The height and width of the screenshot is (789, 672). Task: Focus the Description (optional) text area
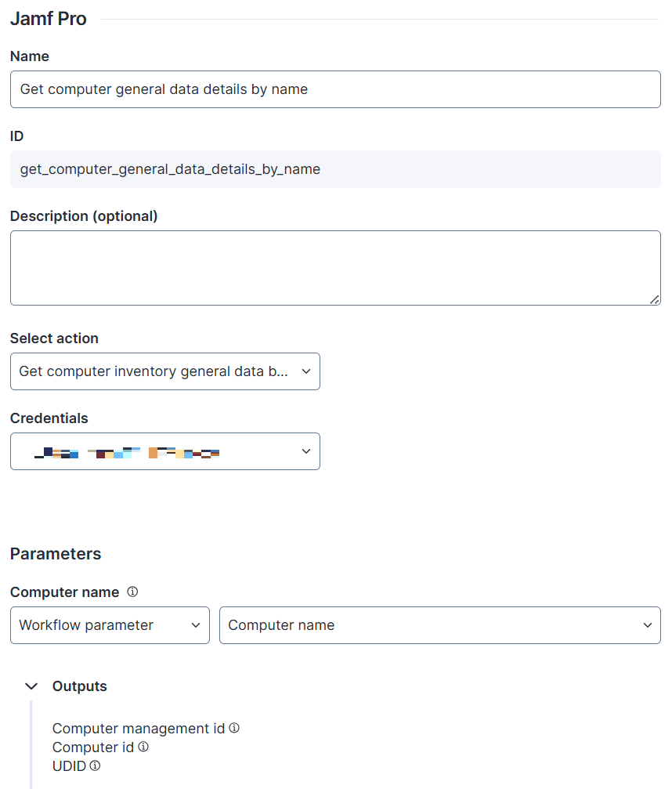pos(335,267)
